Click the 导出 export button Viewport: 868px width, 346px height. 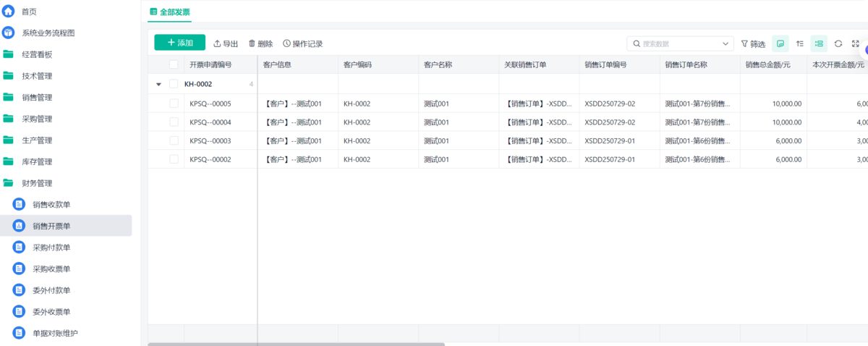(226, 43)
